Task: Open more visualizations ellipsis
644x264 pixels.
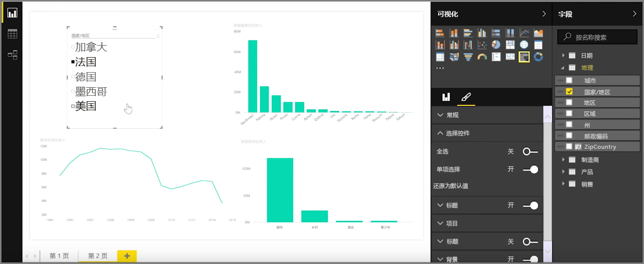Action: click(x=440, y=68)
